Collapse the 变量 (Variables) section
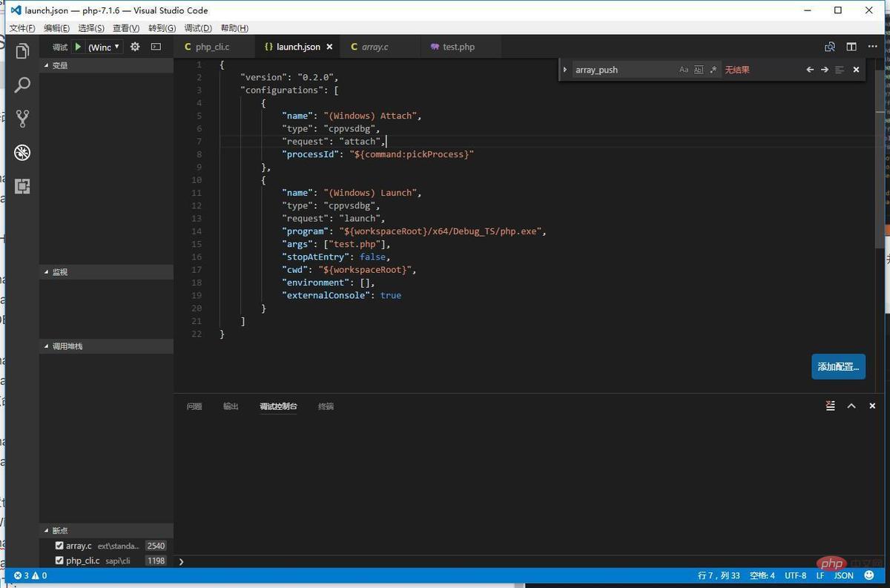The height and width of the screenshot is (588, 890). 106,65
